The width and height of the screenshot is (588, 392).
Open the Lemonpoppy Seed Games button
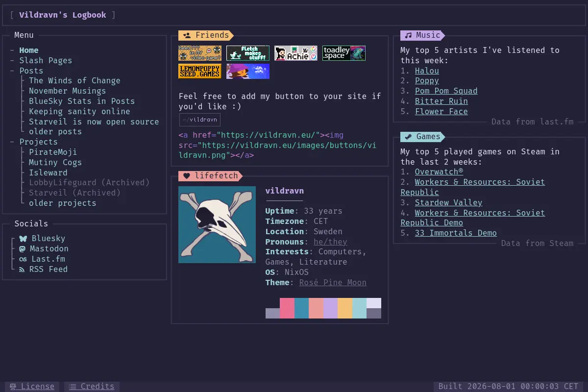coord(200,71)
